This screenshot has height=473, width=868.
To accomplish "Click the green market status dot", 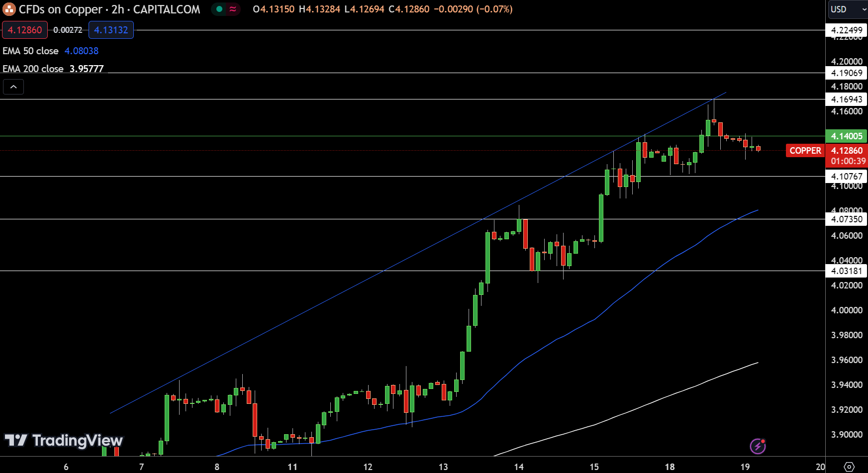I will point(219,9).
